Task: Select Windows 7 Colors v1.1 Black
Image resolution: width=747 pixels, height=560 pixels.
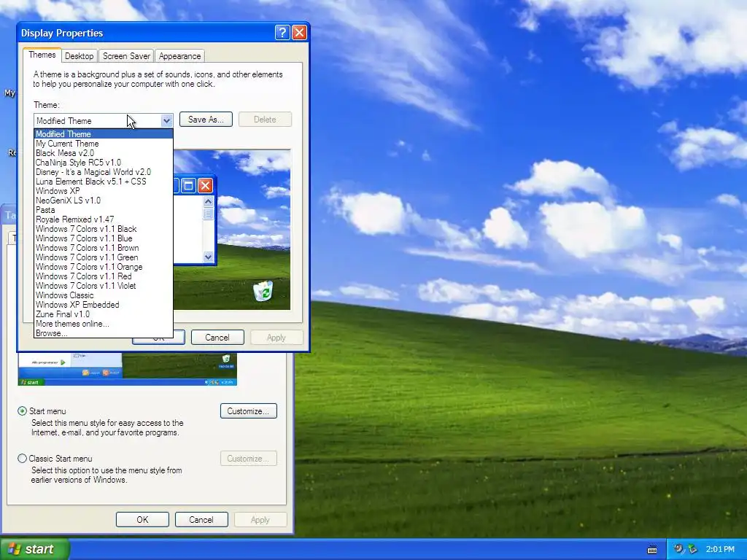Action: (104, 229)
